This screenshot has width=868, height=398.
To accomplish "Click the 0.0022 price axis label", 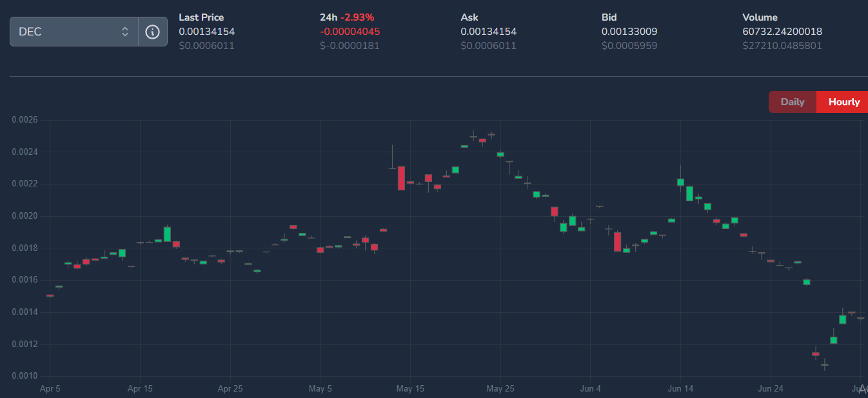I will click(25, 184).
